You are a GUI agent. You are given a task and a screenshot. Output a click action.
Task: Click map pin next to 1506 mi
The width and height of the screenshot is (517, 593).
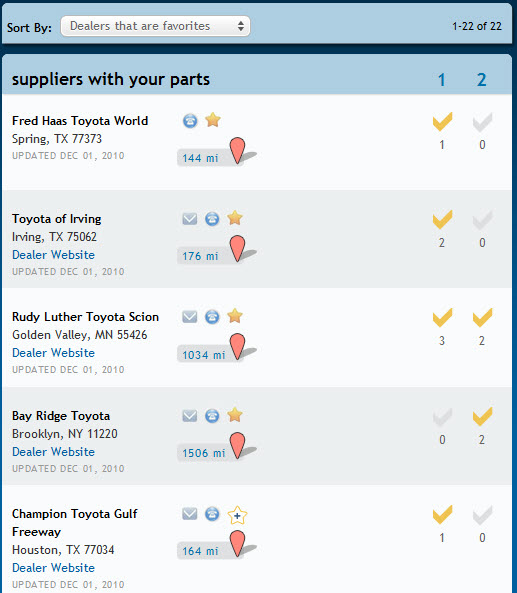[238, 446]
